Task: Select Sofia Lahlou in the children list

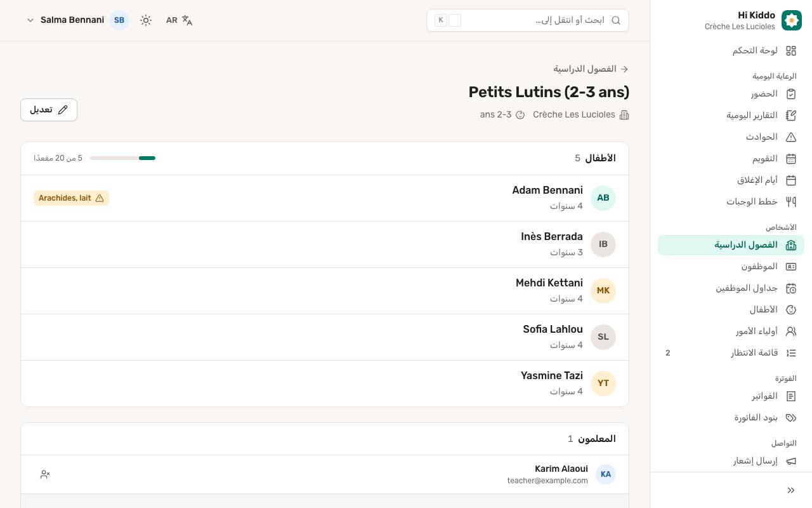Action: (x=325, y=337)
